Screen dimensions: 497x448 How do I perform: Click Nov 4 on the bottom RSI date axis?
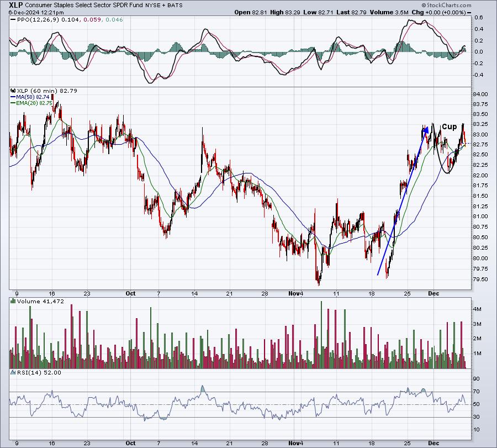pyautogui.click(x=296, y=443)
